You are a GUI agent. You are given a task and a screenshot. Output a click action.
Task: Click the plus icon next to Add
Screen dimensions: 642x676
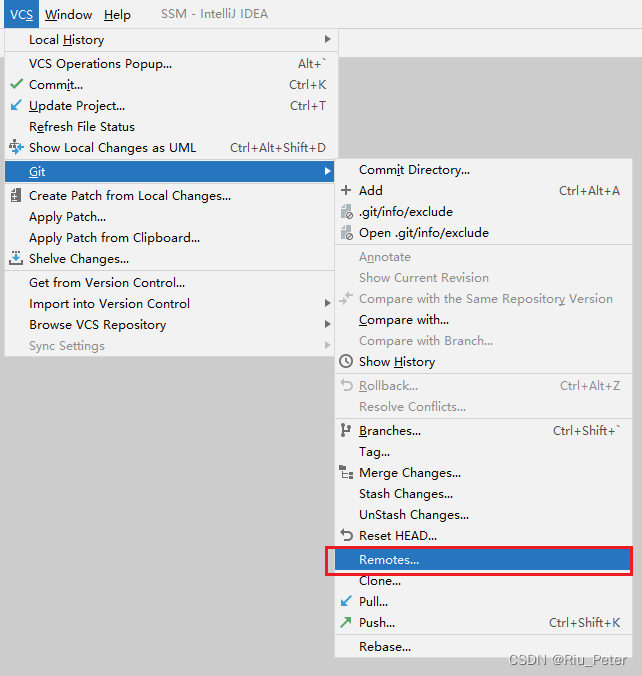point(346,190)
